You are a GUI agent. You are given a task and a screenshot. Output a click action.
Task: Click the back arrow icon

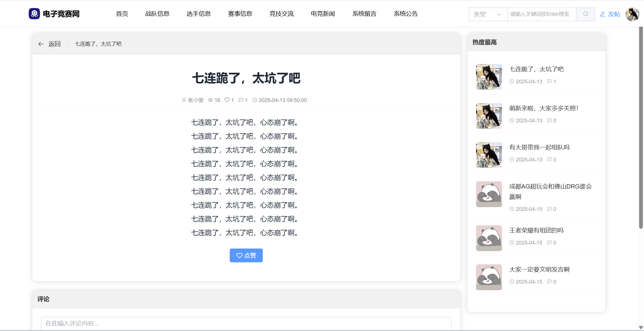[x=41, y=44]
